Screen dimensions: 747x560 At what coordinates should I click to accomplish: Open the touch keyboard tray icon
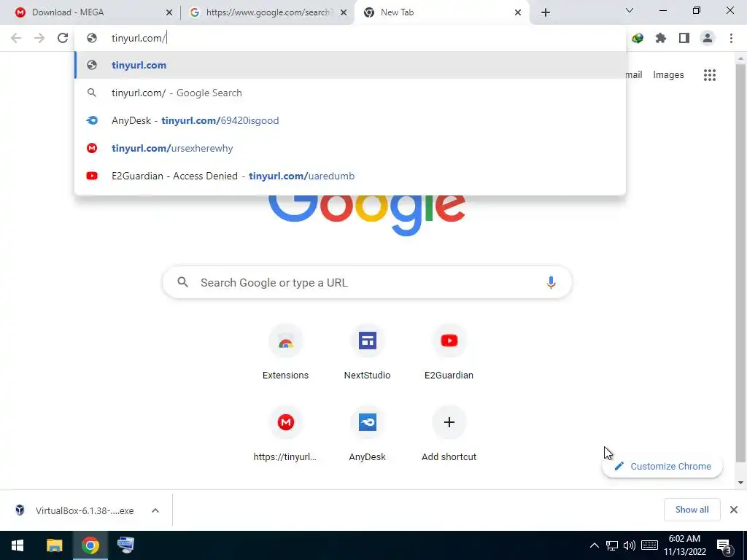(649, 545)
